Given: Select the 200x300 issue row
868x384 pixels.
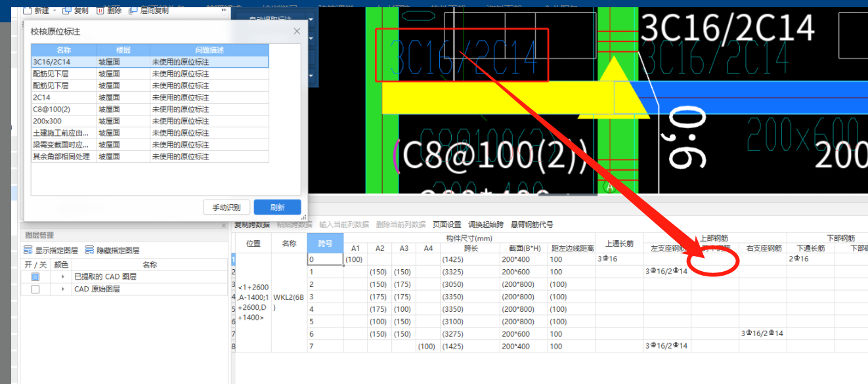Looking at the screenshot, I should click(150, 121).
